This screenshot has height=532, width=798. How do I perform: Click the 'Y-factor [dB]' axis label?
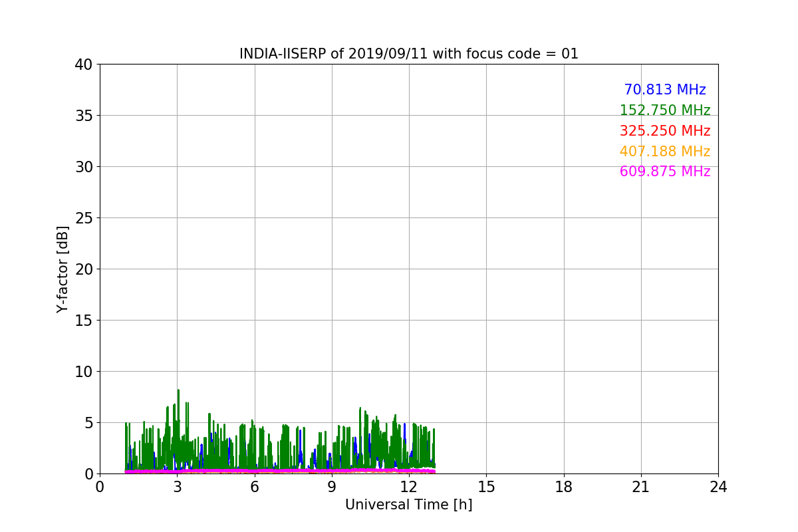tap(63, 269)
